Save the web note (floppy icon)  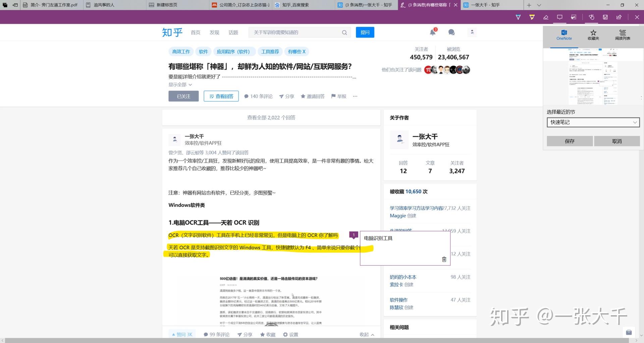coord(605,17)
